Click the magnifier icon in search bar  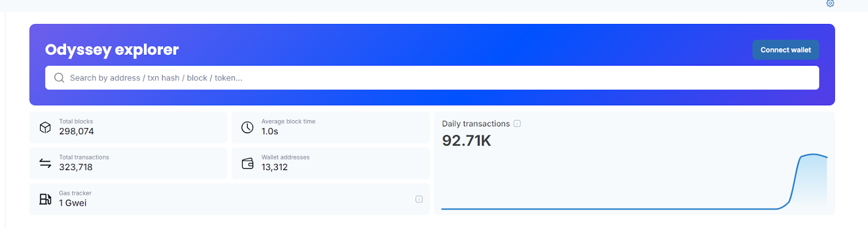(59, 78)
